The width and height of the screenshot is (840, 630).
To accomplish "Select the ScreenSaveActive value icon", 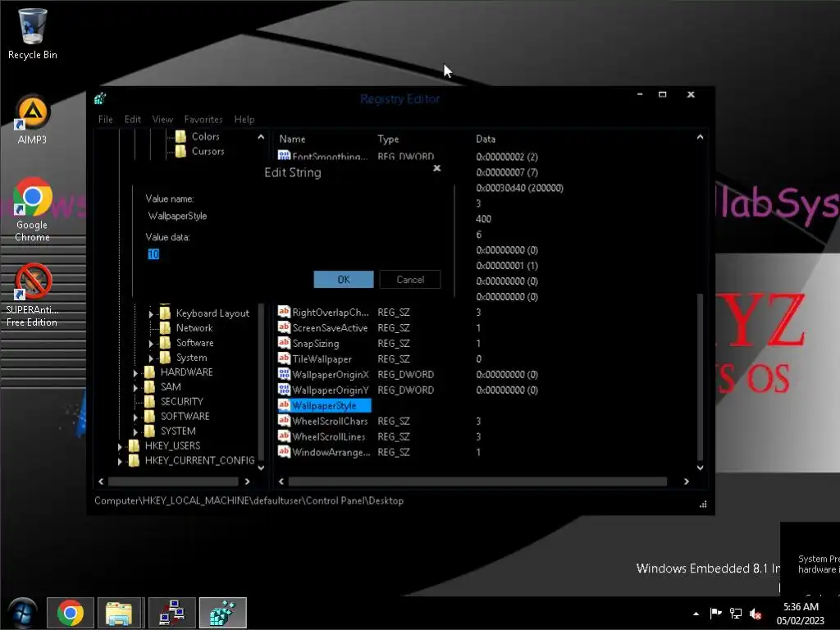I will (284, 327).
